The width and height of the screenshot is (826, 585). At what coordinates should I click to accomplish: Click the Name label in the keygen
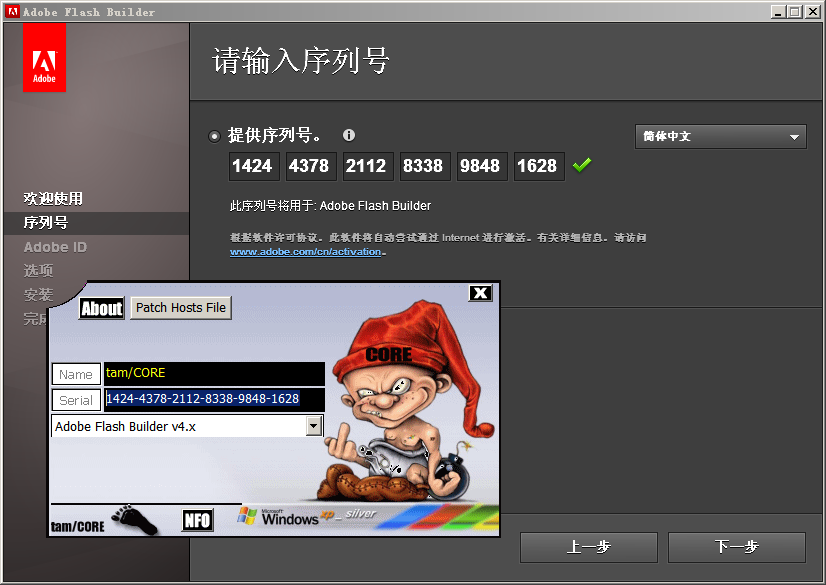(76, 374)
